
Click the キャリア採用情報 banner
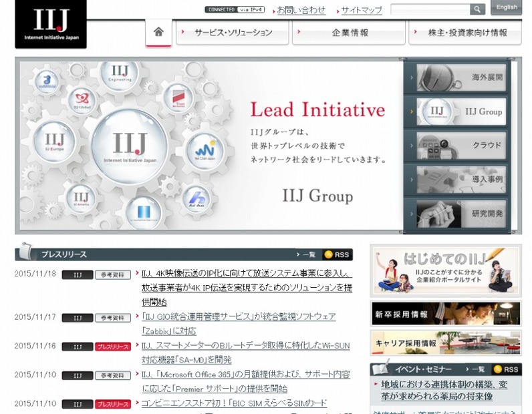point(446,343)
